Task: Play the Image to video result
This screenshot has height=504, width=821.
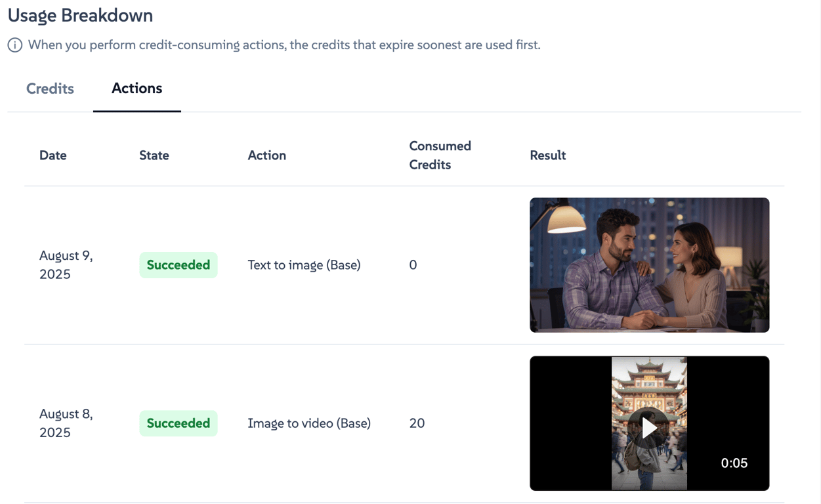Action: click(x=649, y=428)
